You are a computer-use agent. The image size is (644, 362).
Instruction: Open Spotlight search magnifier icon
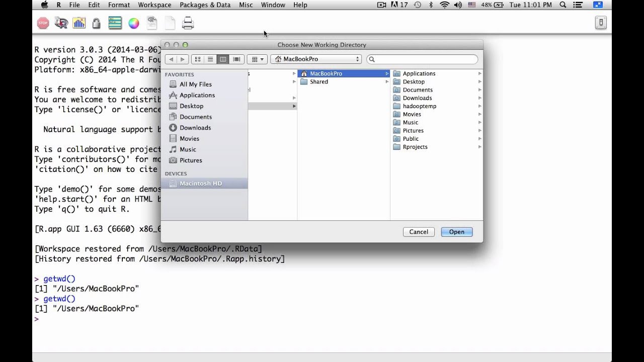point(563,5)
